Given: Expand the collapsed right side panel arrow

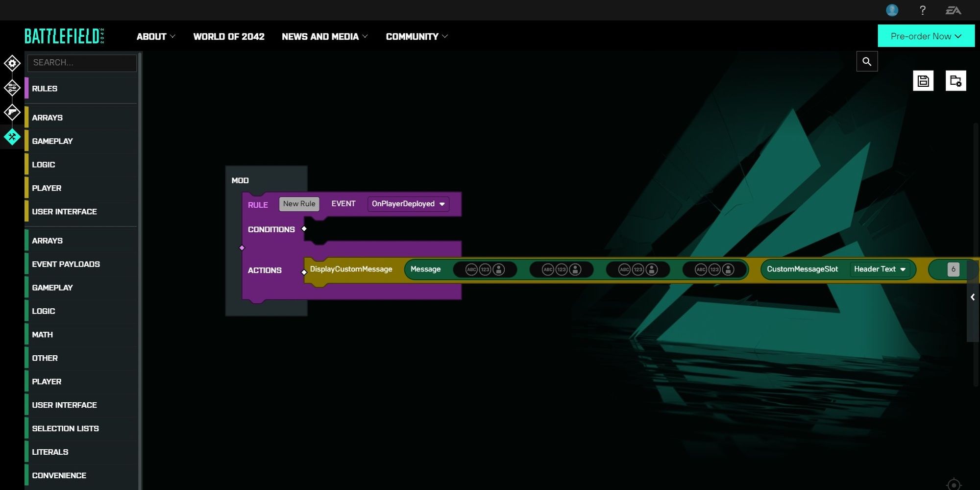Looking at the screenshot, I should point(973,297).
